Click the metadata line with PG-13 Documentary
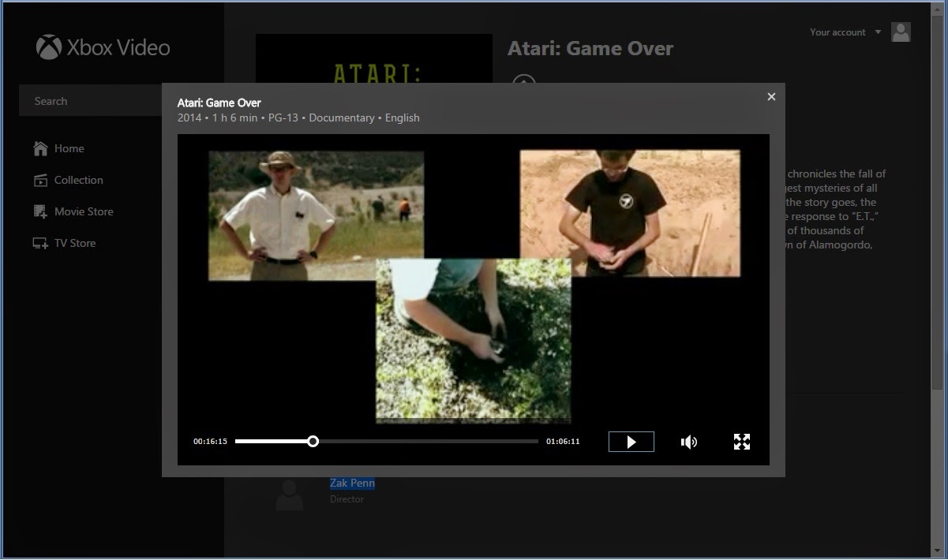The height and width of the screenshot is (560, 948). point(298,118)
